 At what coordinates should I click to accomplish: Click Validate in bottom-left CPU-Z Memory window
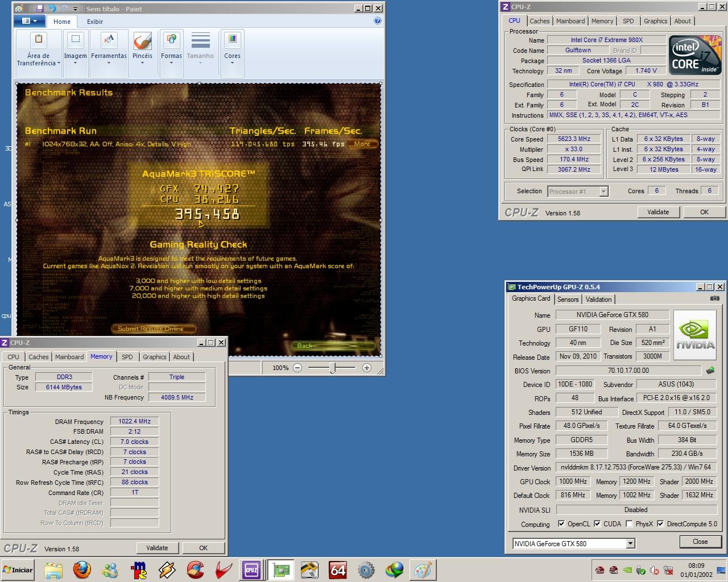click(x=157, y=548)
